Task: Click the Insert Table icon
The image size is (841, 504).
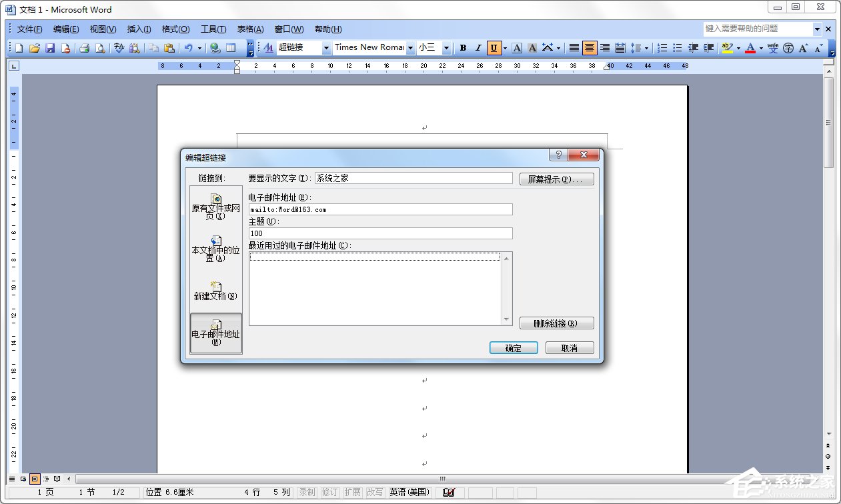Action: click(x=231, y=47)
